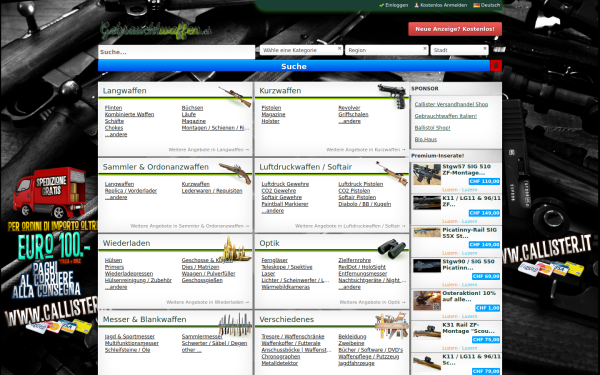Open Paintball Markierer link
600x375 pixels.
[285, 204]
